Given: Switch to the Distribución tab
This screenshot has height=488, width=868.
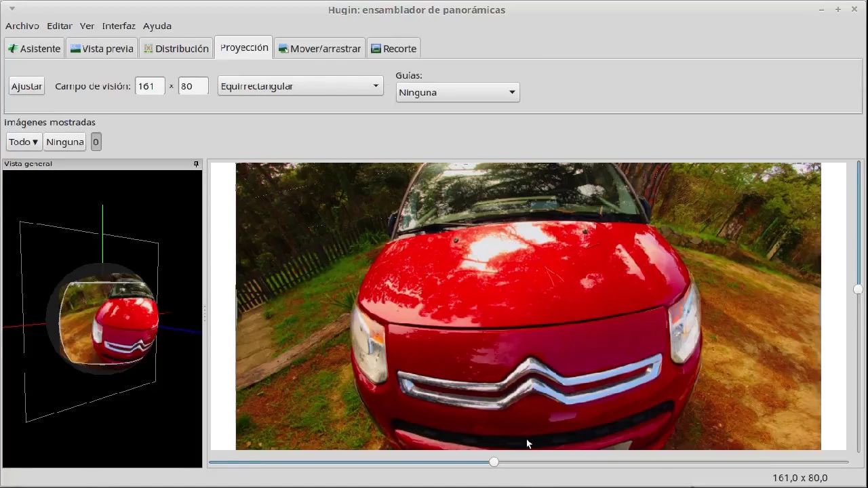Looking at the screenshot, I should [176, 49].
